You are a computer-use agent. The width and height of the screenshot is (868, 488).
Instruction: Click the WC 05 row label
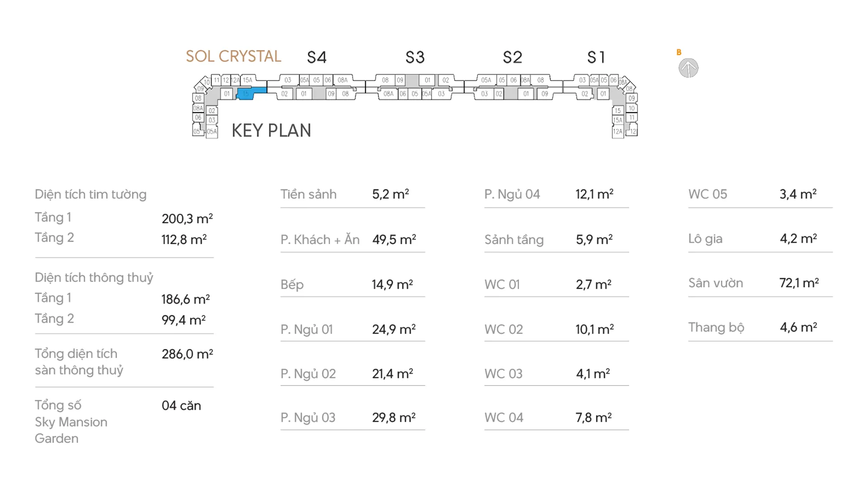(708, 194)
